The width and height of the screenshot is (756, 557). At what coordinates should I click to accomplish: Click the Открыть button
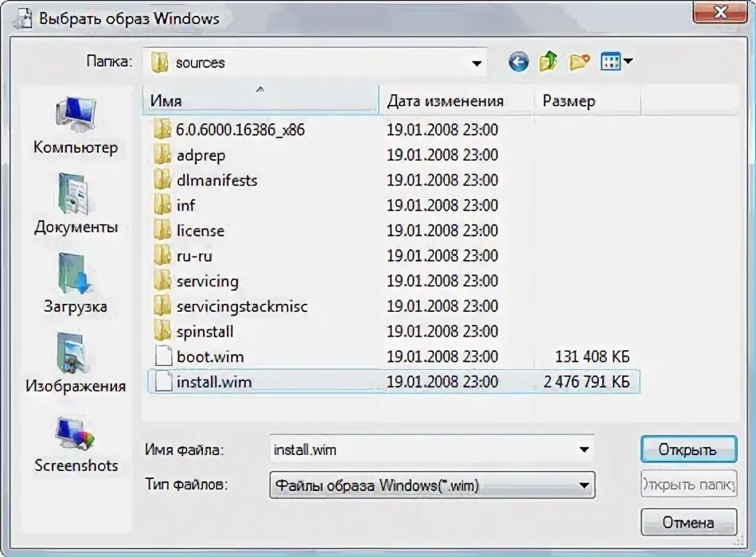pyautogui.click(x=688, y=450)
